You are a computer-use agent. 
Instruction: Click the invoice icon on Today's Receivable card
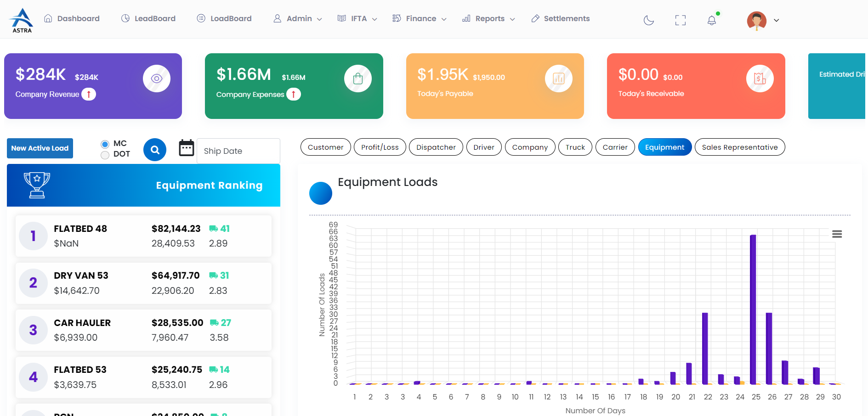tap(760, 79)
